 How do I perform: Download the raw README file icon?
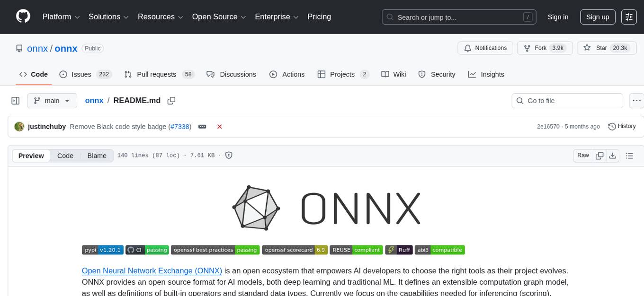[613, 155]
